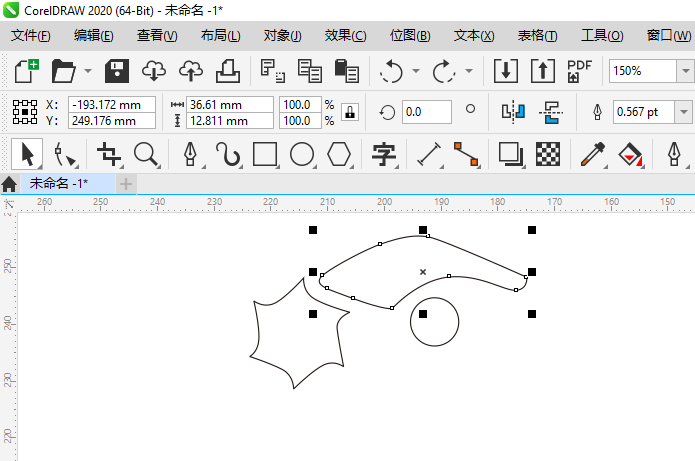Click the cloud download icon

point(154,71)
